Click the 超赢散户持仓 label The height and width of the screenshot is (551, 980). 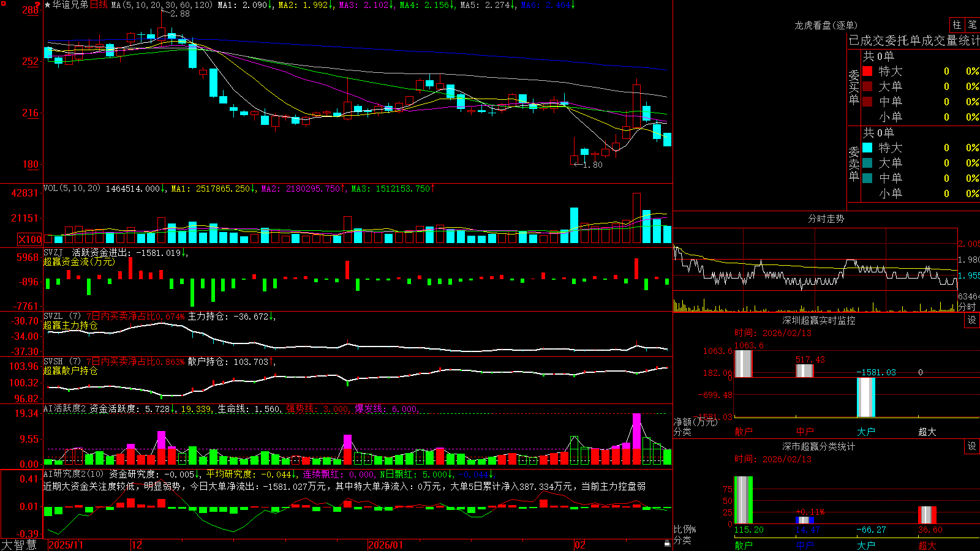click(x=70, y=370)
